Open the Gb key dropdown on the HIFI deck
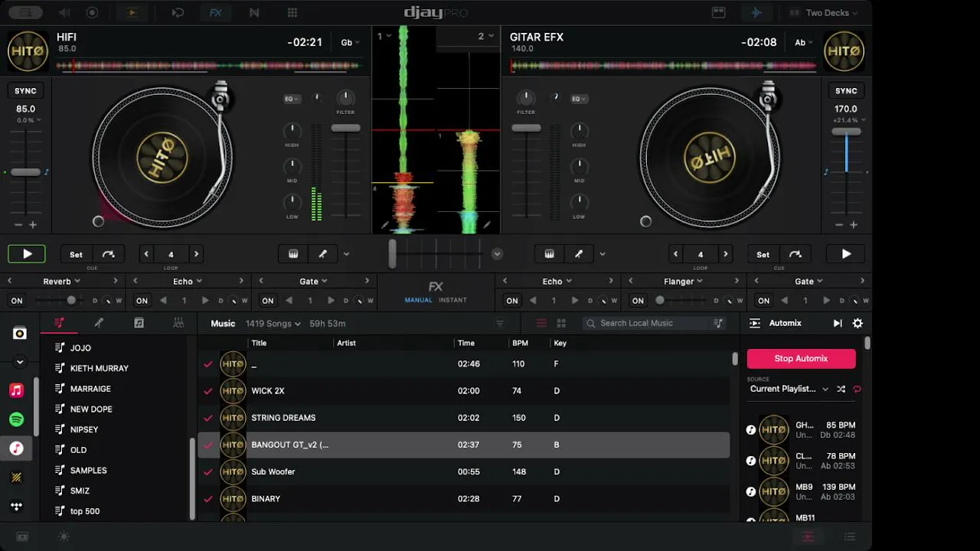The width and height of the screenshot is (980, 551). pyautogui.click(x=350, y=43)
